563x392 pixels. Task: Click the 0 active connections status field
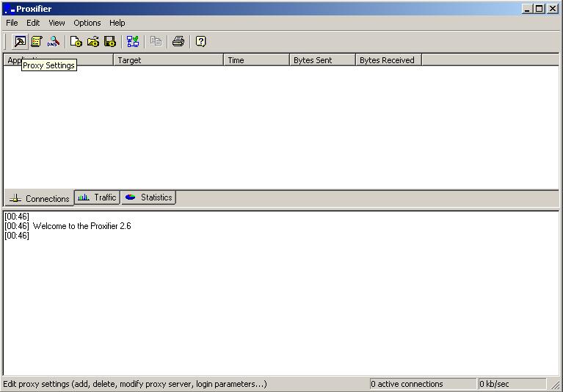(423, 384)
